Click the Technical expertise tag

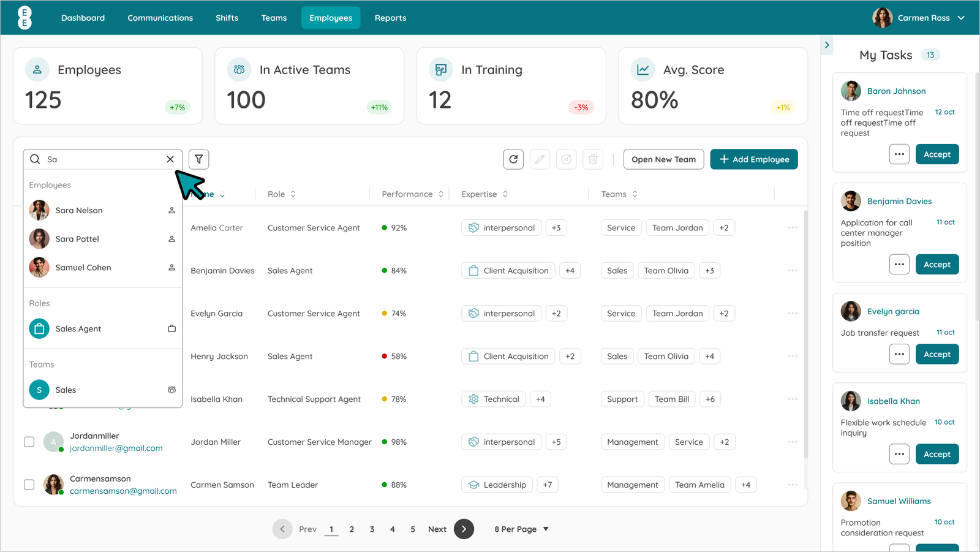point(493,399)
